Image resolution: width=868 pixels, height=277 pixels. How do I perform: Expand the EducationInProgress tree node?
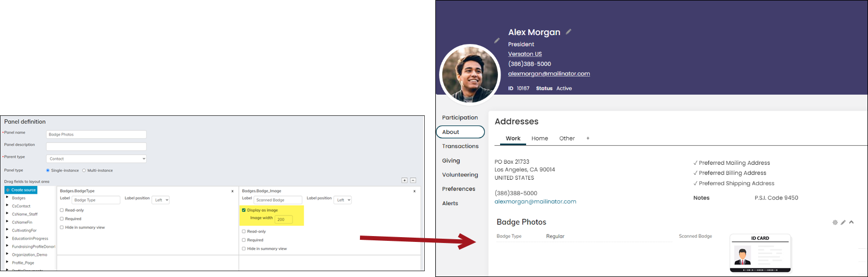point(7,238)
